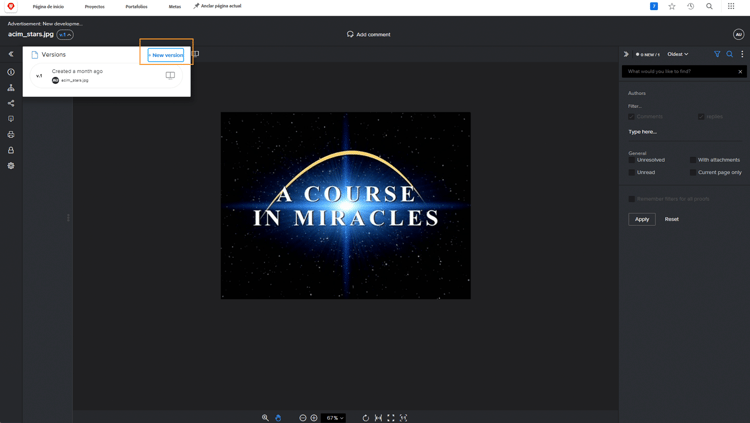The height and width of the screenshot is (423, 750).
Task: Open the user avatar menu
Action: coord(739,34)
